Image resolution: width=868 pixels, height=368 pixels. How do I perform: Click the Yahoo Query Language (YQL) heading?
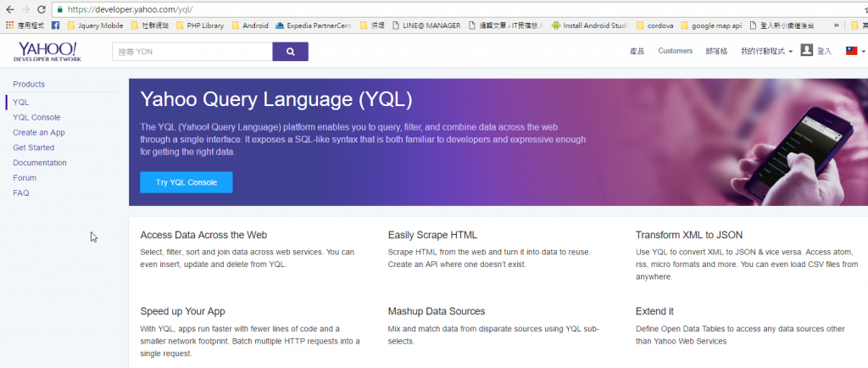pyautogui.click(x=276, y=99)
